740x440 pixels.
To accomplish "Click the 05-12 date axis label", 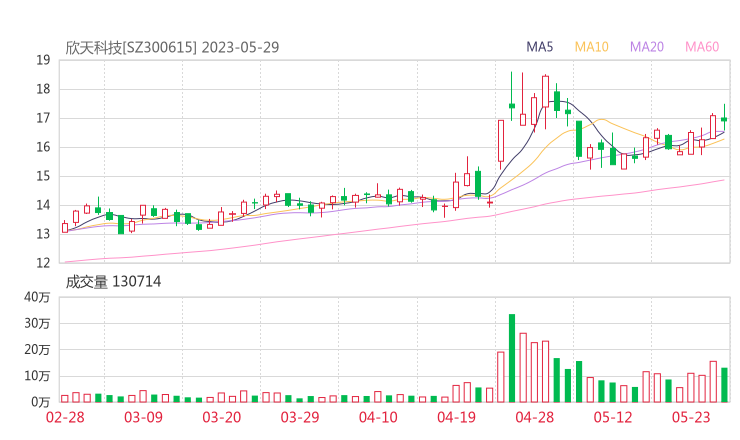I will [613, 417].
